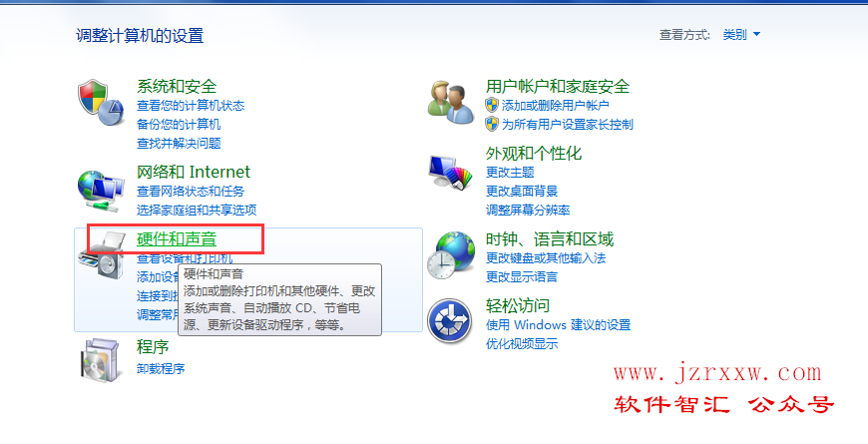Viewport: 868px width, 444px height.
Task: Click 为所有用户设置家长控制 link
Action: coord(568,125)
